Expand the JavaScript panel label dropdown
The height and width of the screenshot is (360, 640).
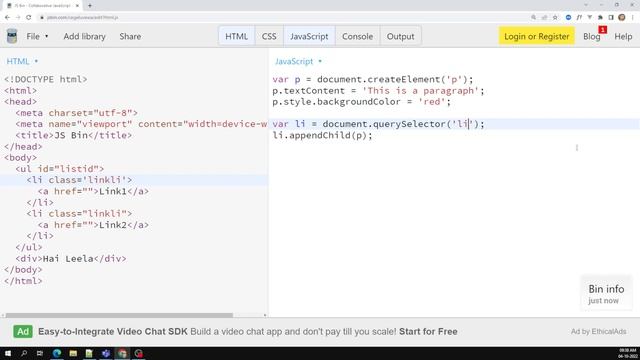298,61
